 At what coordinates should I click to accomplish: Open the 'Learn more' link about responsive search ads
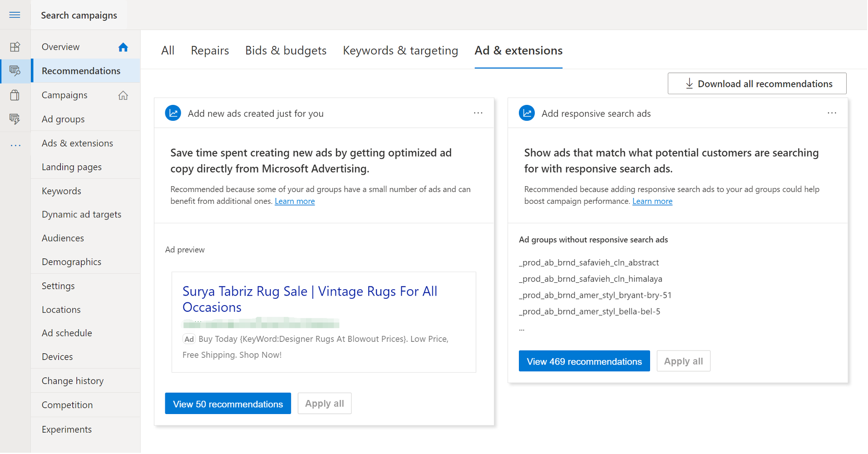(x=652, y=201)
